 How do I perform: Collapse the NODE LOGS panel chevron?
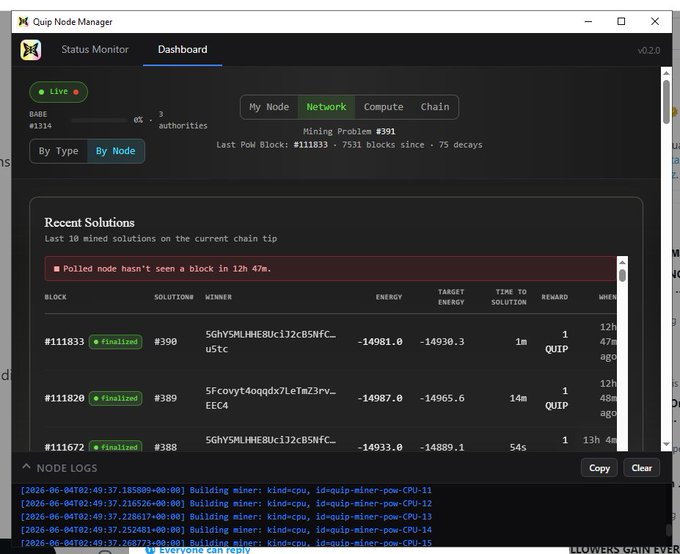click(x=26, y=467)
